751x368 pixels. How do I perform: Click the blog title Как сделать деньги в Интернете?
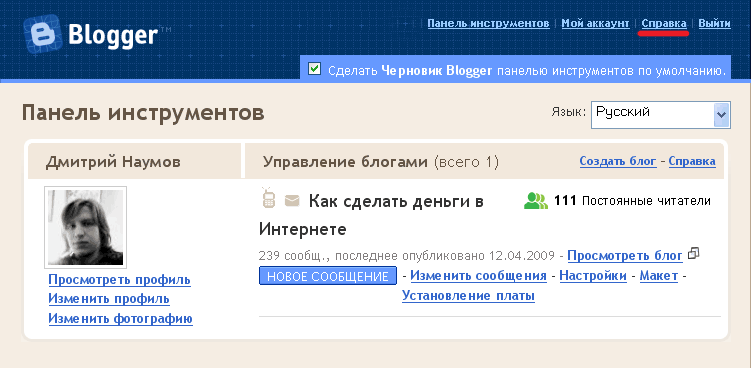tap(371, 215)
